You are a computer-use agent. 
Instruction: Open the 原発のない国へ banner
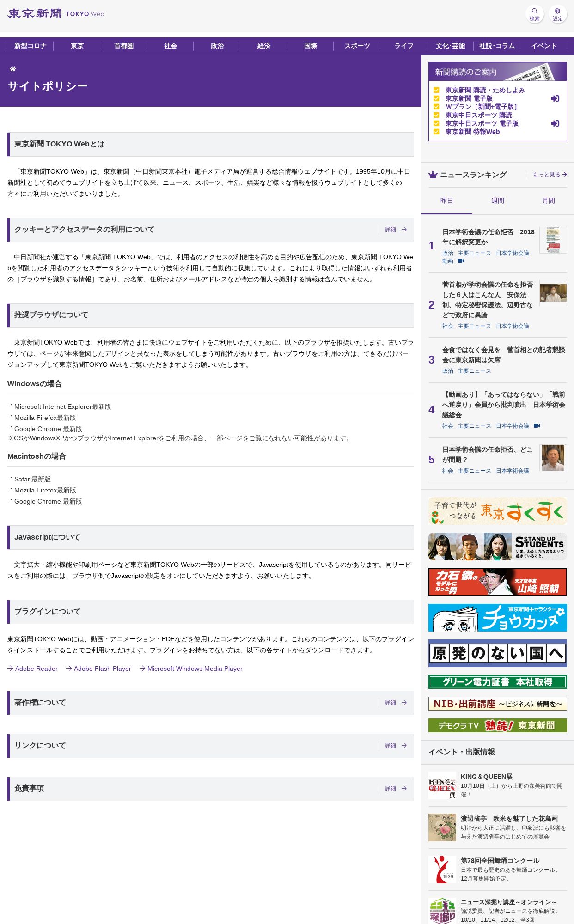pyautogui.click(x=498, y=653)
